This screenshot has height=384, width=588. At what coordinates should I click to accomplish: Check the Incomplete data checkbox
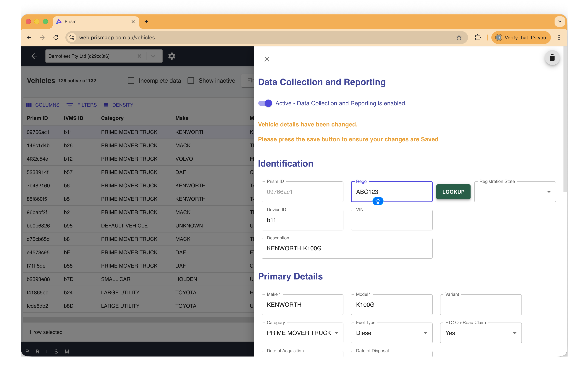pyautogui.click(x=131, y=81)
